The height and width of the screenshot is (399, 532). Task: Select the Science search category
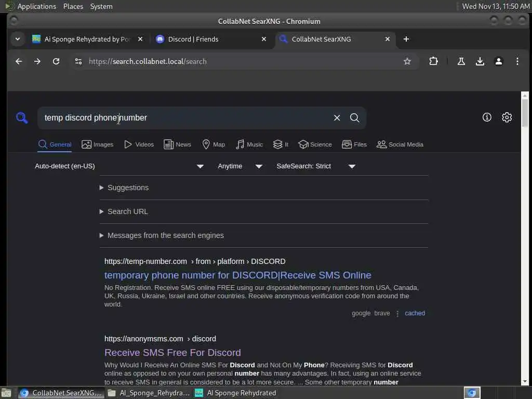pyautogui.click(x=315, y=144)
